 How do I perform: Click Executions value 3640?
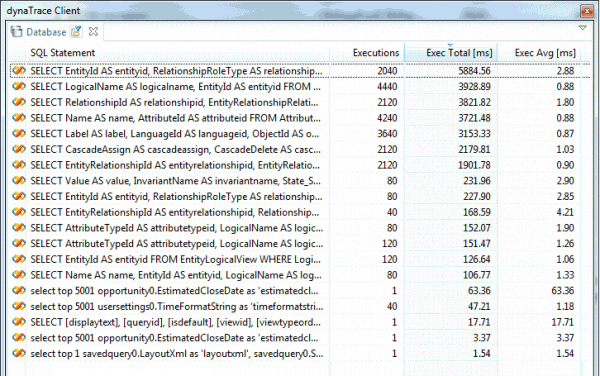[x=387, y=133]
